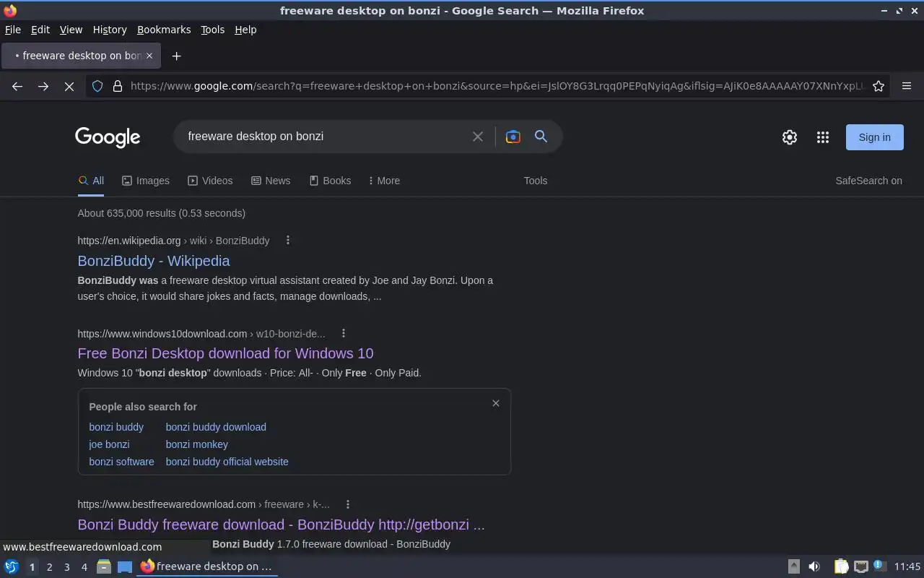Image resolution: width=924 pixels, height=578 pixels.
Task: Search for bonzi buddy download suggestion
Action: point(216,427)
